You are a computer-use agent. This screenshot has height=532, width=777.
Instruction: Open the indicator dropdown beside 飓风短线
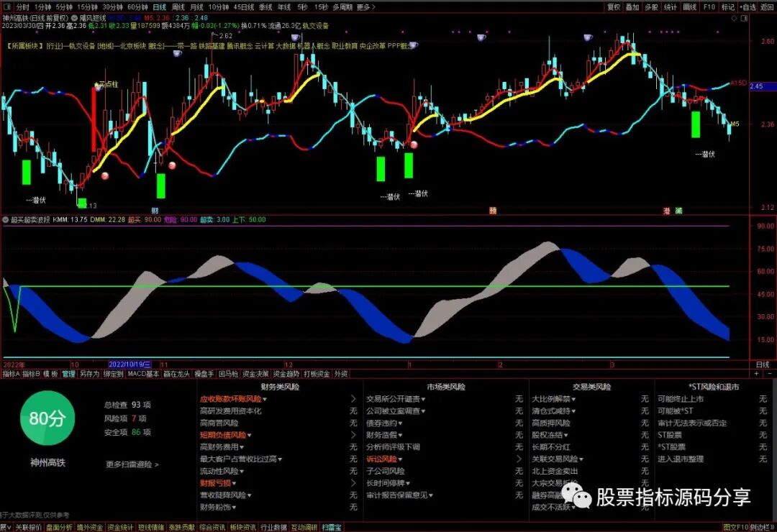75,18
